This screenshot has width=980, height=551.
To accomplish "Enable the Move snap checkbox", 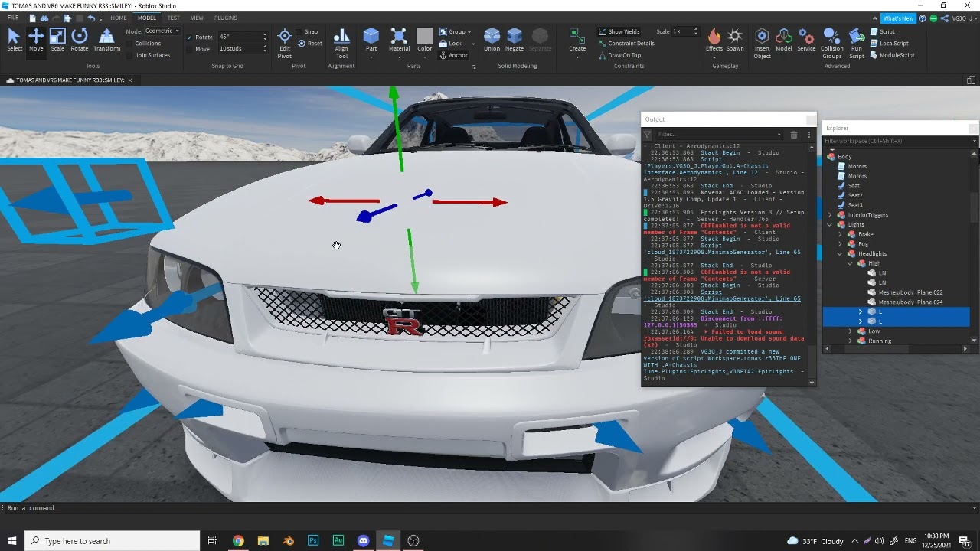I will [x=190, y=49].
